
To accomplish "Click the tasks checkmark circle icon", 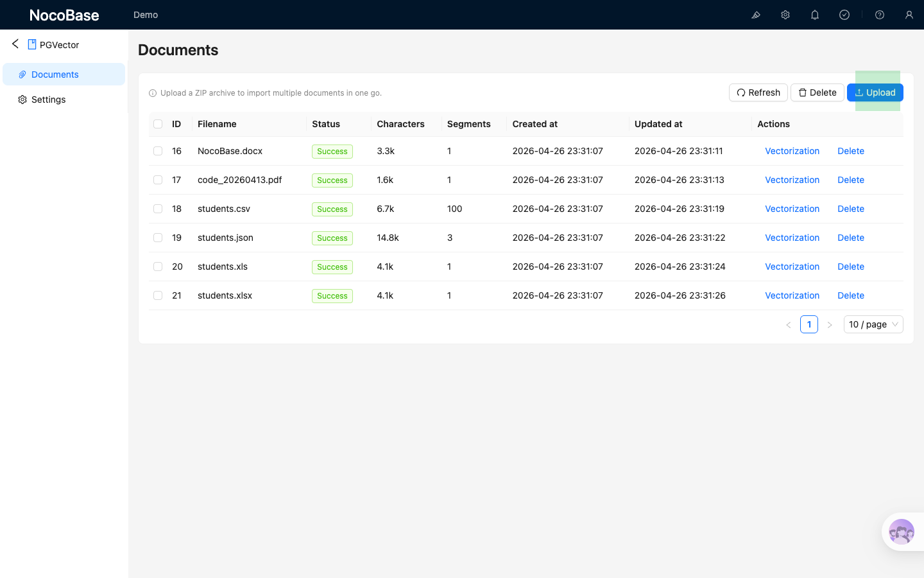I will point(844,15).
